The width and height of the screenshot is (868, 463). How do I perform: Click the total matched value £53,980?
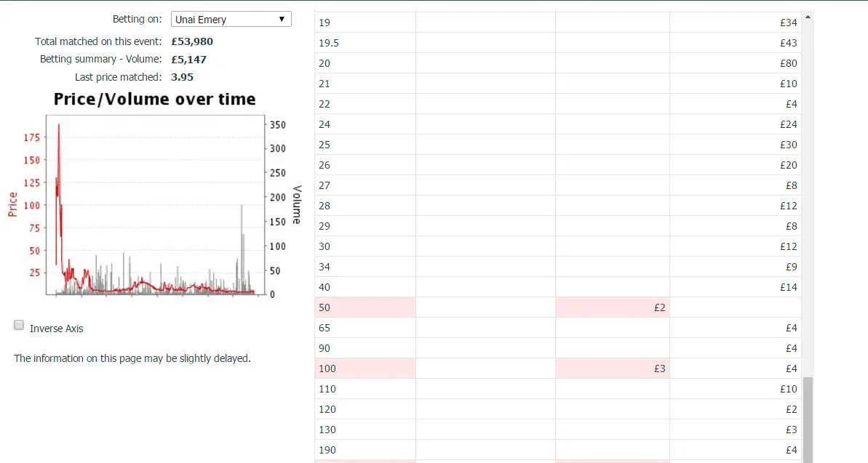[x=192, y=41]
